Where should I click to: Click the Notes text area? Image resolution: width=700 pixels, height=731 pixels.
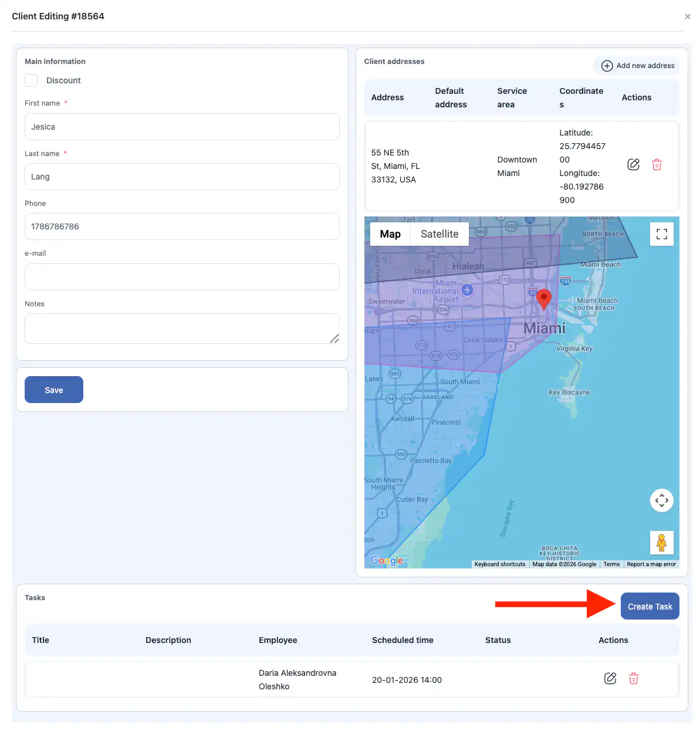[182, 329]
